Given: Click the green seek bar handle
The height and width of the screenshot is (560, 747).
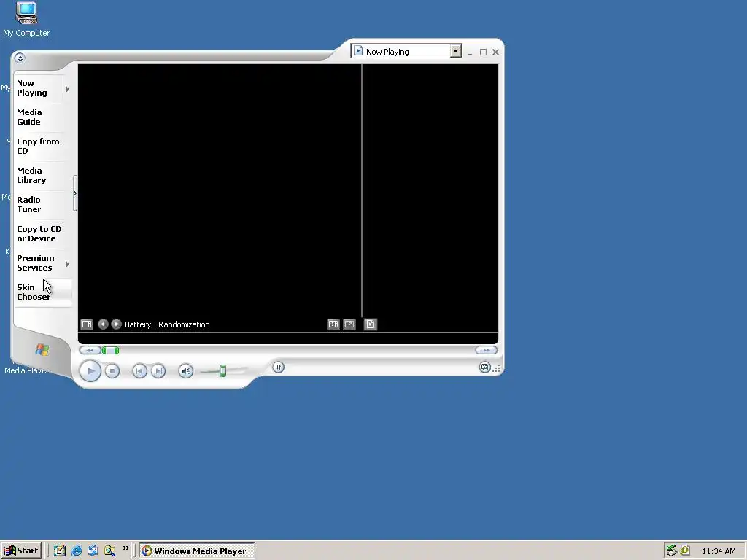Looking at the screenshot, I should click(x=111, y=351).
